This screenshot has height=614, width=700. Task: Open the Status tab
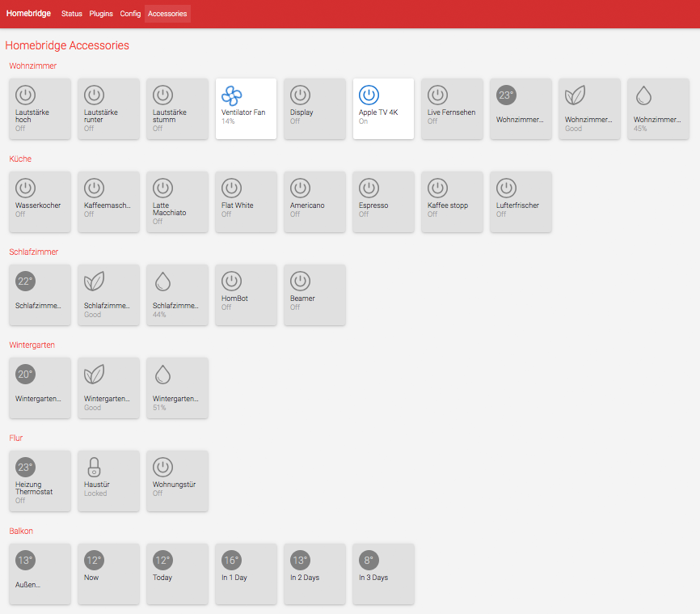click(x=72, y=14)
